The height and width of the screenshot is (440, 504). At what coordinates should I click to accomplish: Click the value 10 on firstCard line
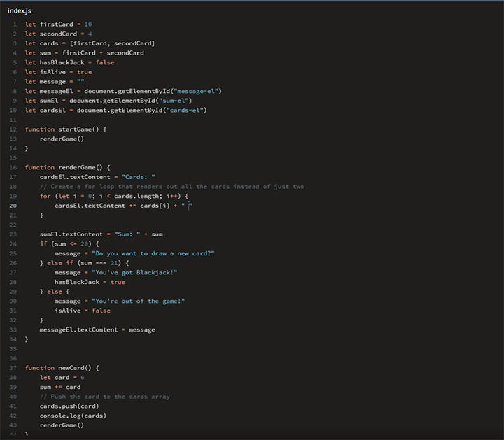[x=88, y=24]
